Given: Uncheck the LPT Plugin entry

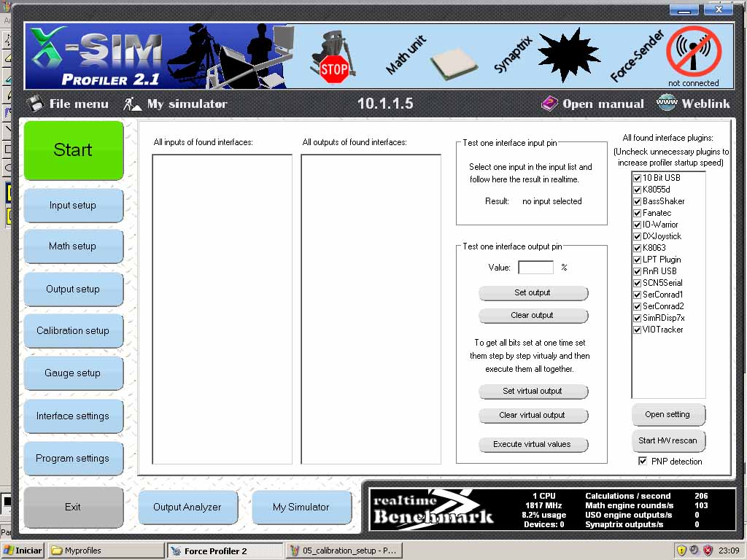Looking at the screenshot, I should [x=637, y=260].
